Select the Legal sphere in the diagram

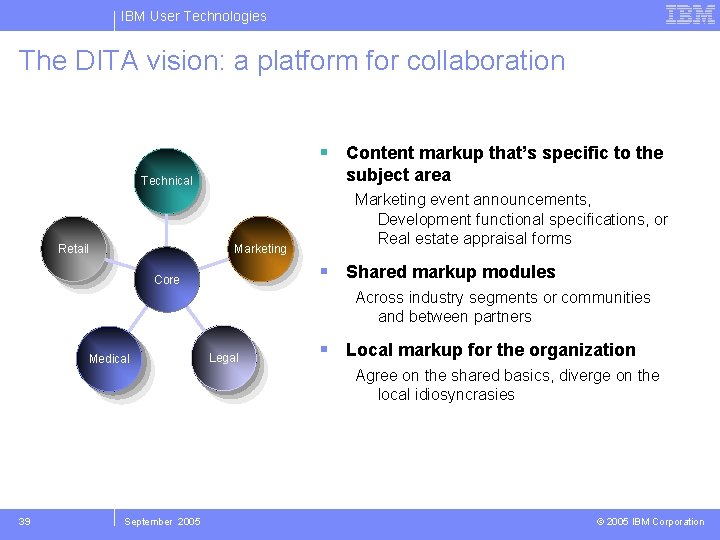pyautogui.click(x=224, y=358)
